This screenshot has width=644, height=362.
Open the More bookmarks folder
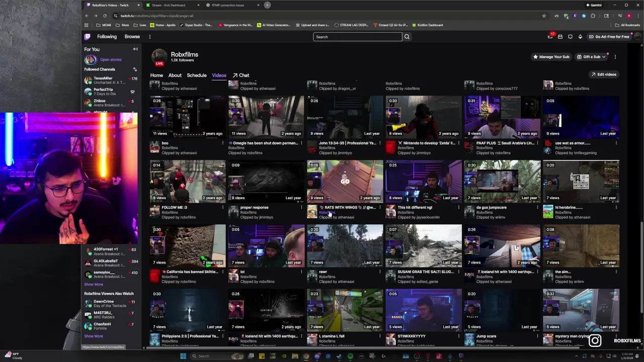pyautogui.click(x=122, y=25)
